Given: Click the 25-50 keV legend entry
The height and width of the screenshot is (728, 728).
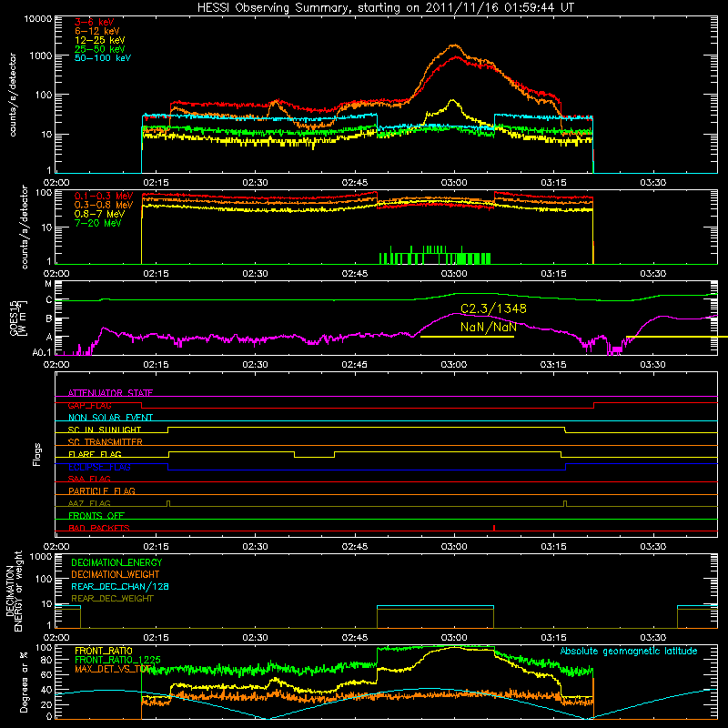Looking at the screenshot, I should 100,49.
